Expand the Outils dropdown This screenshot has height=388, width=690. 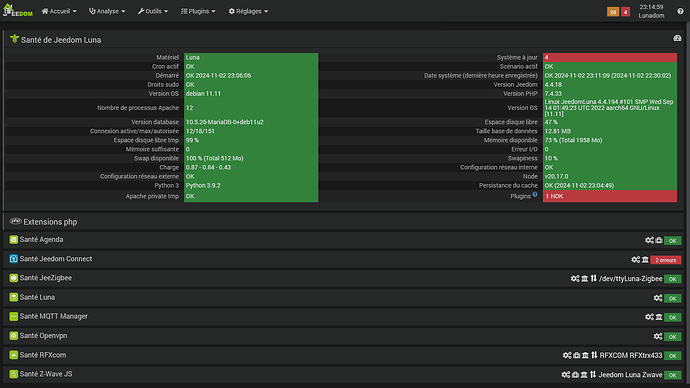coord(153,11)
